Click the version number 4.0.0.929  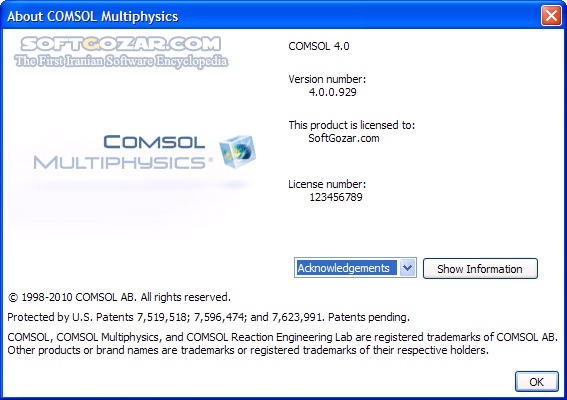(x=332, y=92)
